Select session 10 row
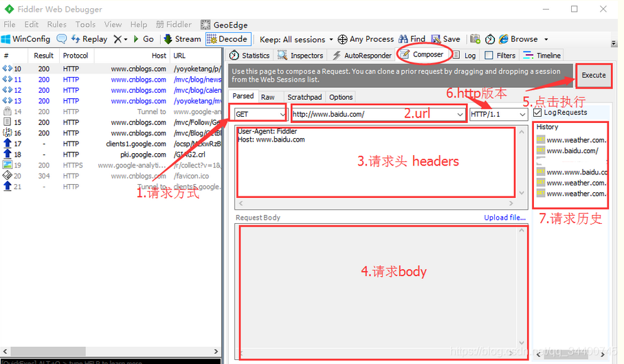 [111, 69]
